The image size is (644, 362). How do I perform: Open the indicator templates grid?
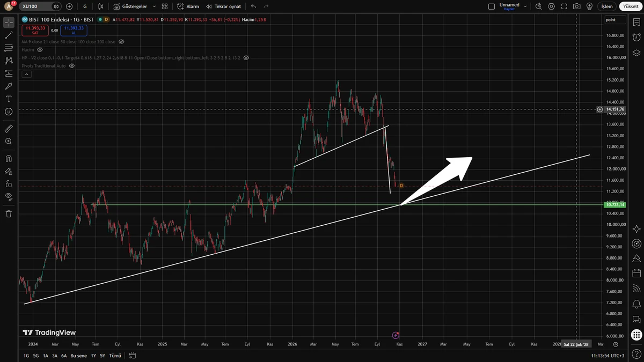point(165,6)
